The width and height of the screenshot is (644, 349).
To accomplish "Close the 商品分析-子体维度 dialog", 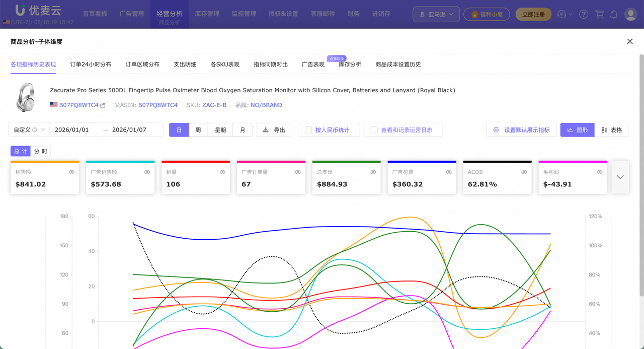I will [x=630, y=41].
